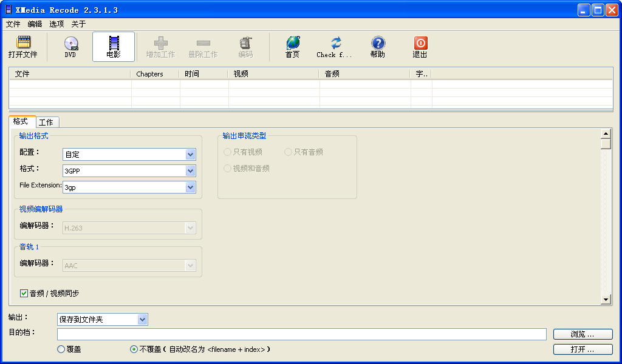
Task: Close the XMedia Recode window
Action: 611,10
